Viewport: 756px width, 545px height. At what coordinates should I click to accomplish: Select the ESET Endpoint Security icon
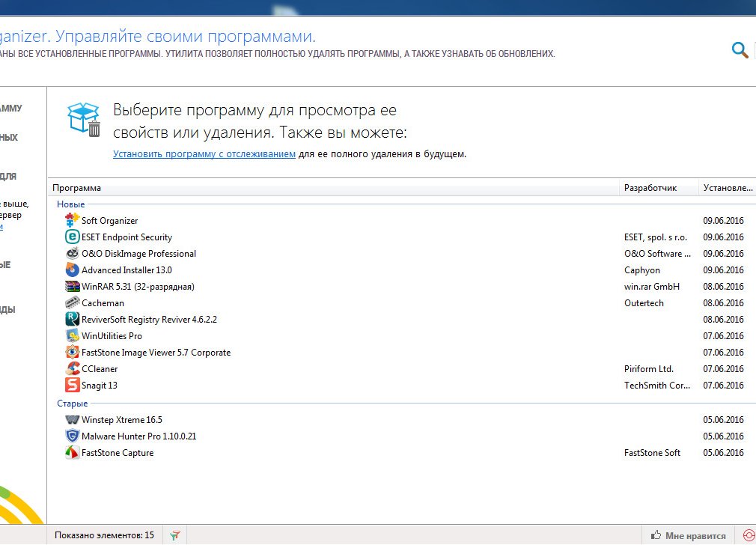coord(72,237)
